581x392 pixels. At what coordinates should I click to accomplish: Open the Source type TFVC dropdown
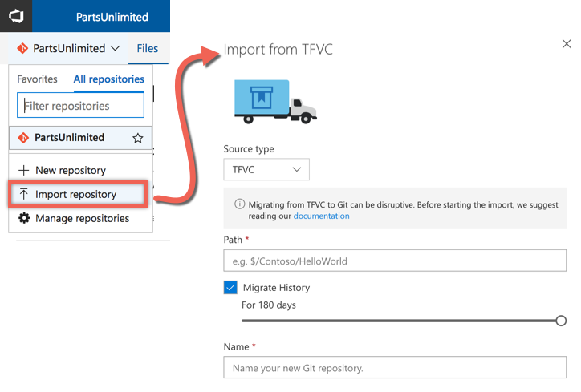(266, 169)
